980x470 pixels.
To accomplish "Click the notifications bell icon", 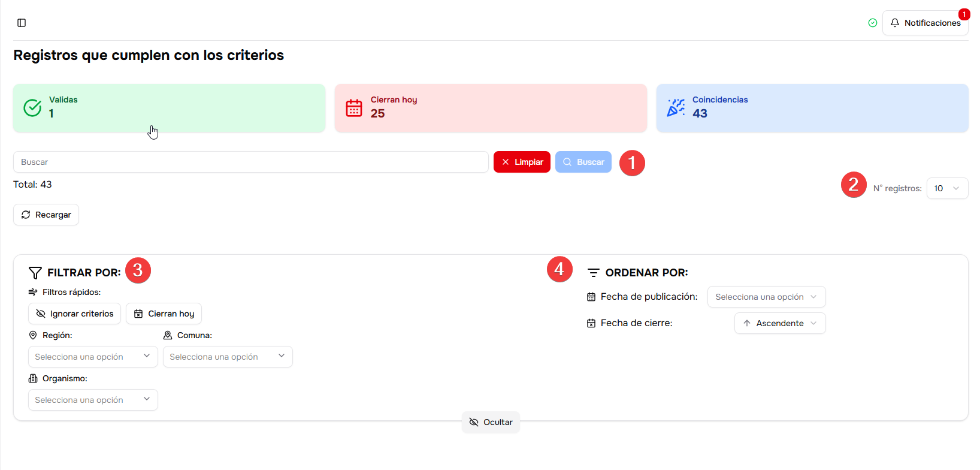I will (895, 23).
